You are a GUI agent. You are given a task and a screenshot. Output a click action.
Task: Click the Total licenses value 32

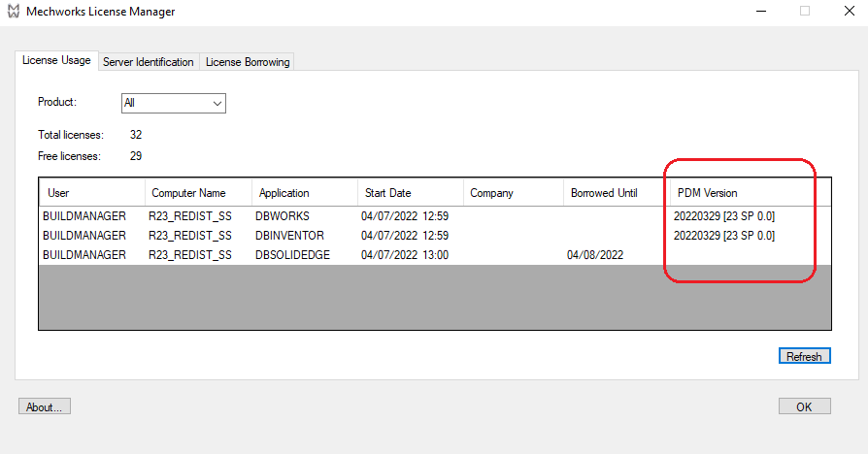[x=136, y=135]
